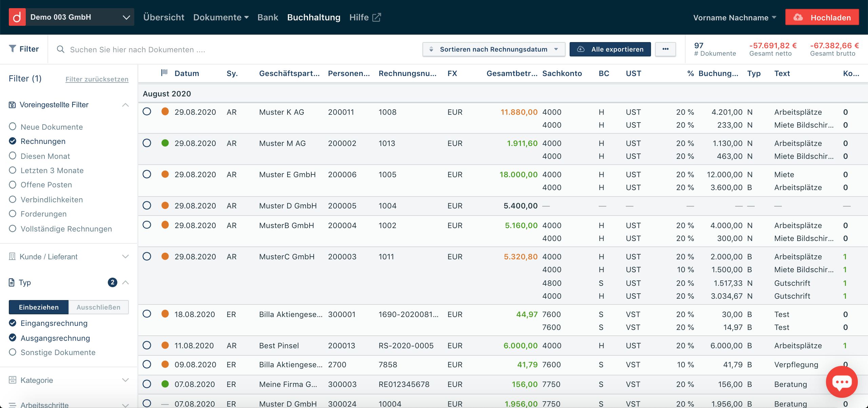The image size is (868, 408).
Task: Click external link icon next to Hilfe
Action: click(x=377, y=17)
